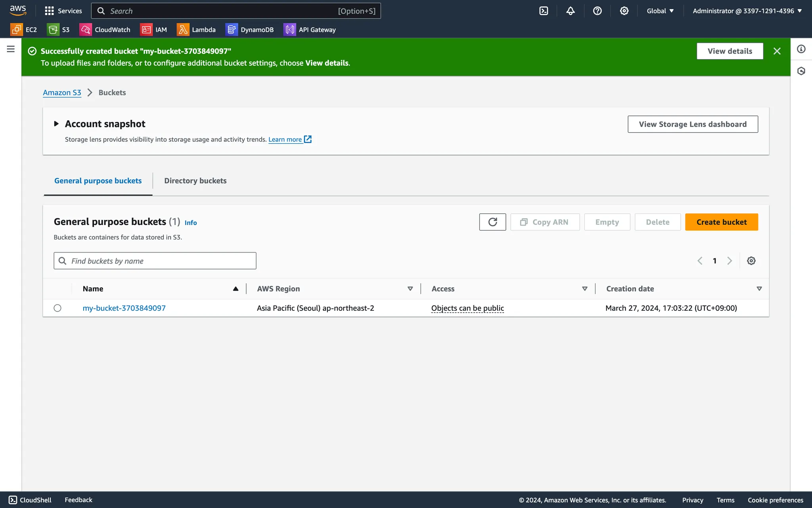812x508 pixels.
Task: Open the Administrator account dropdown
Action: 747,11
